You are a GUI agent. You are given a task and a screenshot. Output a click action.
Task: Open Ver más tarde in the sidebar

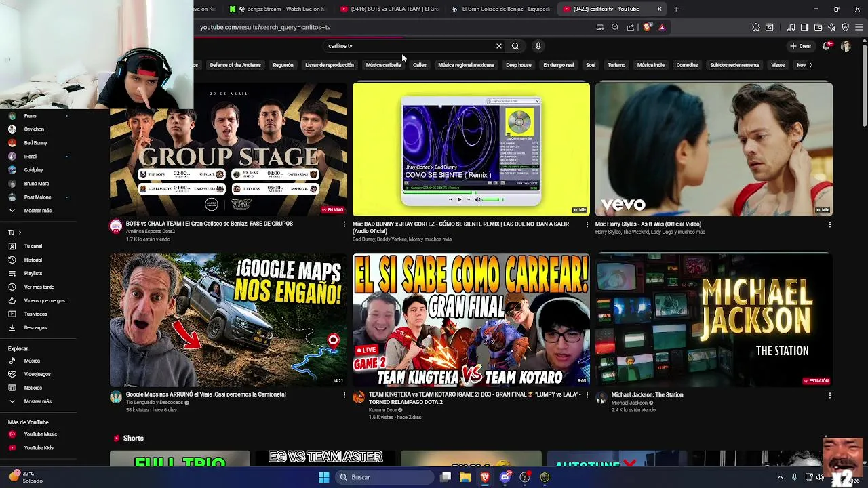[x=39, y=287]
